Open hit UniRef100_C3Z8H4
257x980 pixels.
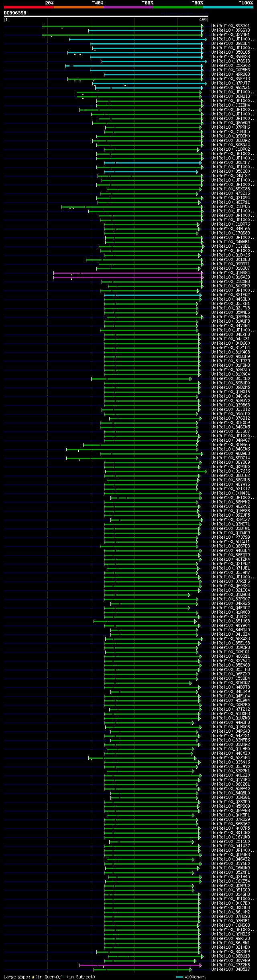[230, 105]
